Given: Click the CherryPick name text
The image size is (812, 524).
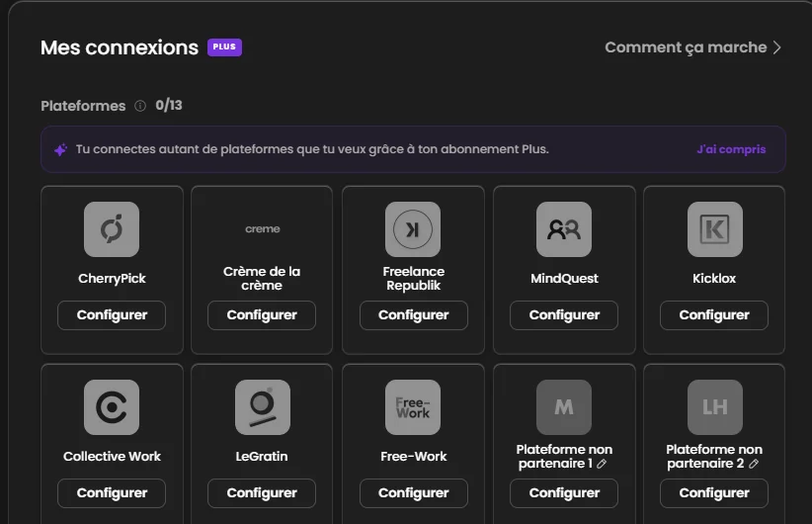Looking at the screenshot, I should point(112,279).
